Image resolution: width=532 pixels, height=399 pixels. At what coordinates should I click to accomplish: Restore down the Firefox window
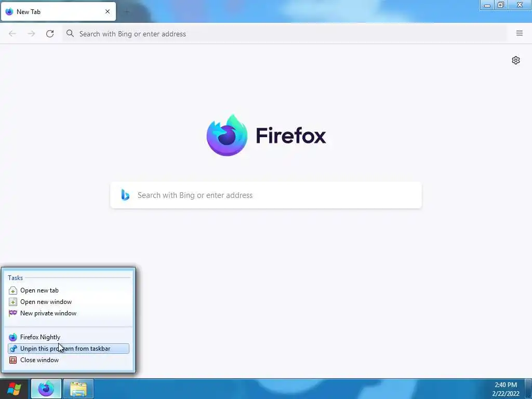[501, 5]
